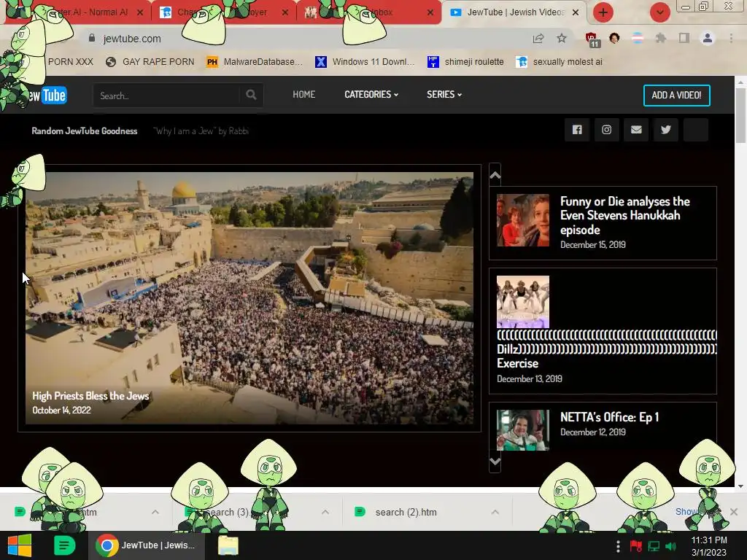Open the MalwareDatabase bookmark
This screenshot has height=560, width=747.
[255, 62]
